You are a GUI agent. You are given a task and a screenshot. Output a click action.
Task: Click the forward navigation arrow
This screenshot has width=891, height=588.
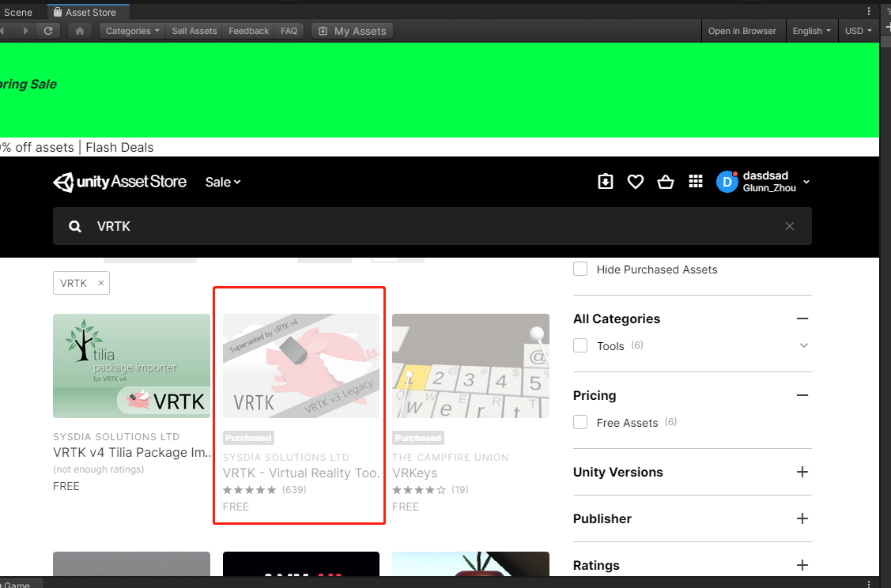[25, 31]
